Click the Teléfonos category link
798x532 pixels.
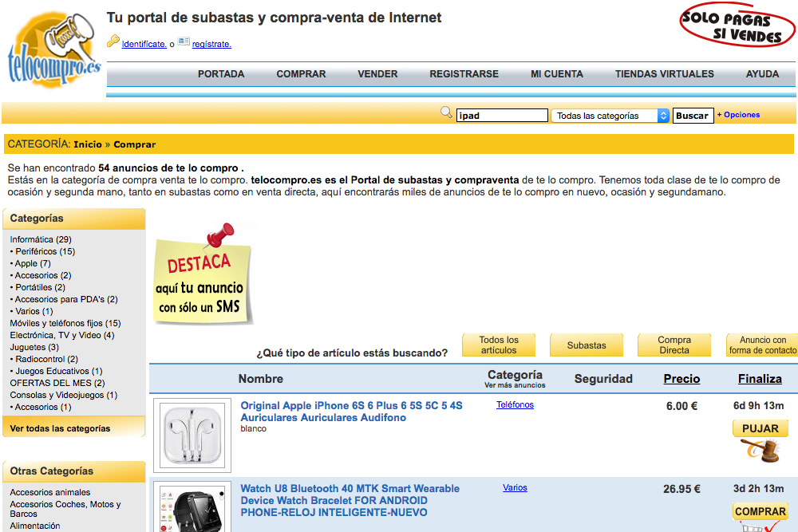(515, 405)
